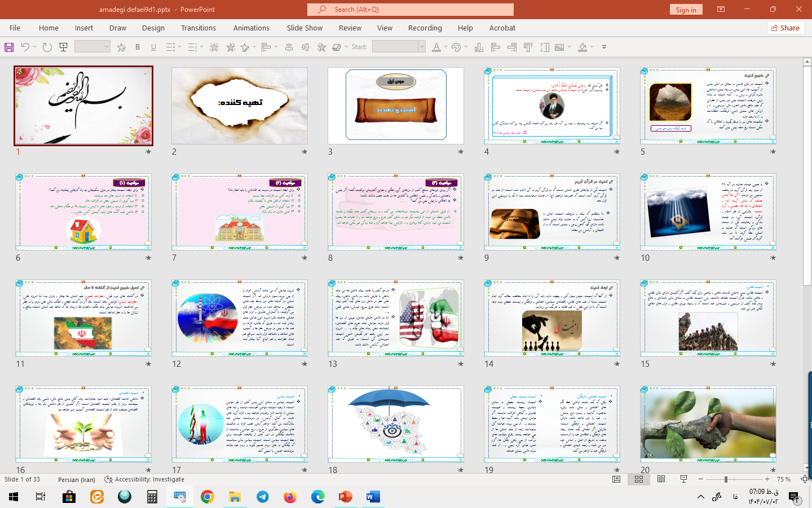The width and height of the screenshot is (812, 508).
Task: Open the font size combo box
Action: click(92, 47)
